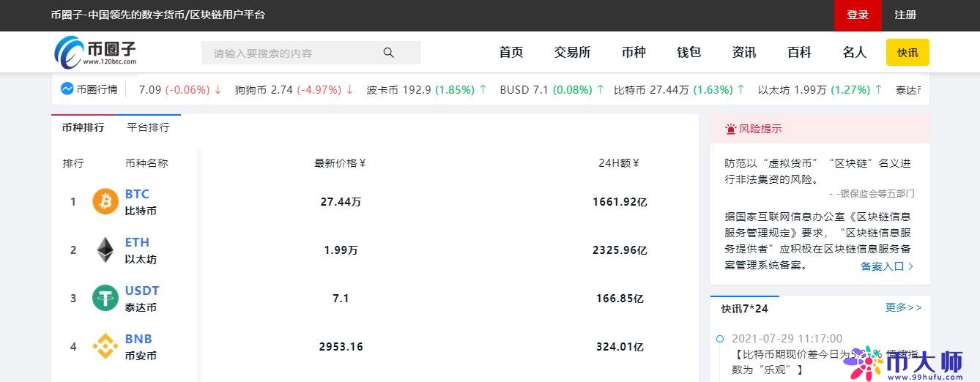Click the 快讯7*24 panel heading
Image resolution: width=980 pixels, height=382 pixels.
[x=745, y=309]
